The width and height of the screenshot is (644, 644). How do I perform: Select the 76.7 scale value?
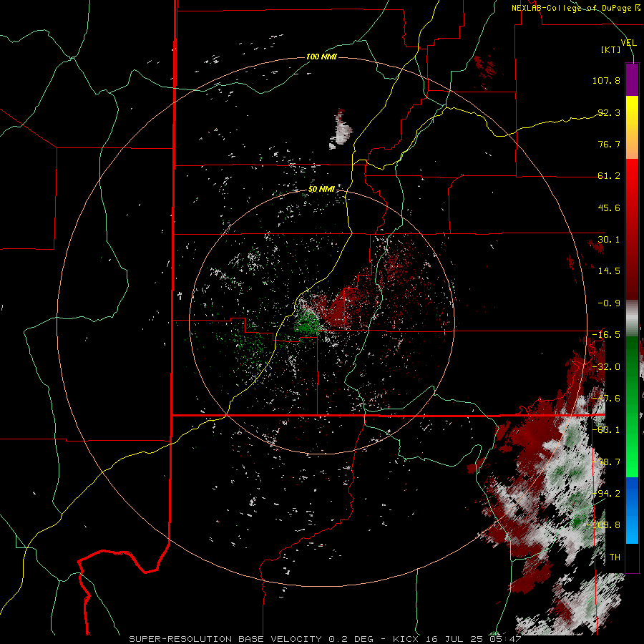[609, 144]
